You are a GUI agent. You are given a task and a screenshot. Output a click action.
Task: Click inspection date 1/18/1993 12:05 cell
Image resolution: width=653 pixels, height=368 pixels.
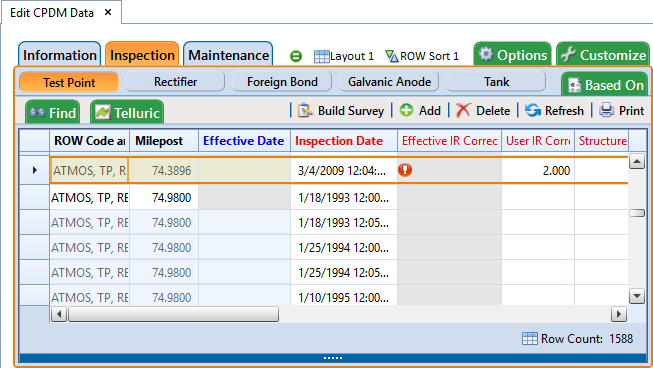coord(344,222)
